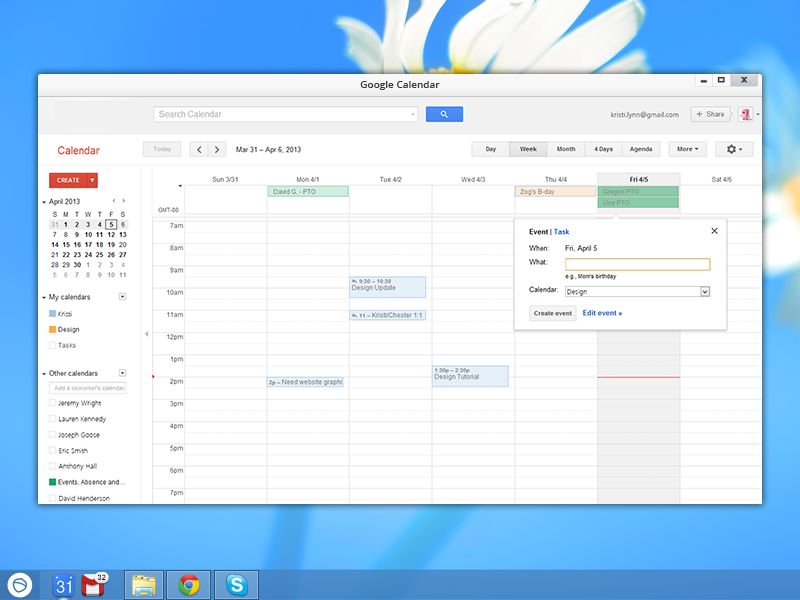Advance to next week with right arrow
The image size is (800, 600).
(217, 149)
